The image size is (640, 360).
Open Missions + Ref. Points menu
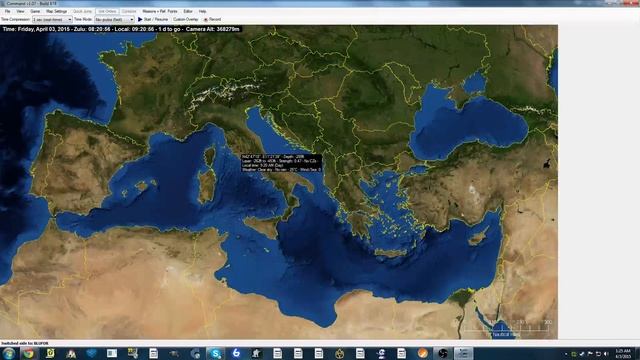tap(160, 11)
